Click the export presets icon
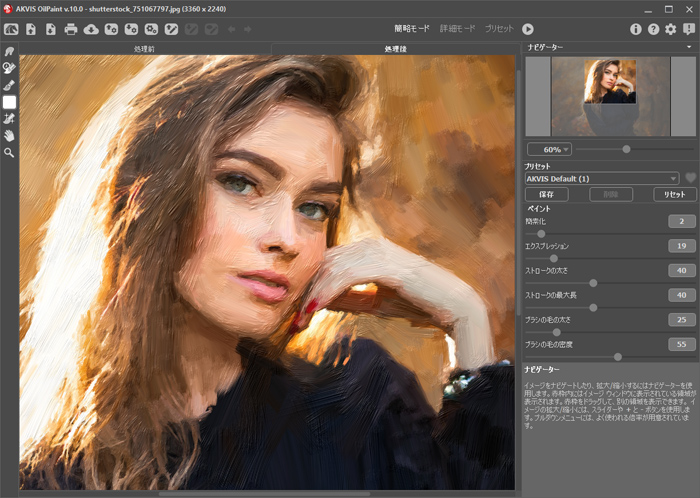Image resolution: width=700 pixels, height=498 pixels. pyautogui.click(x=131, y=29)
